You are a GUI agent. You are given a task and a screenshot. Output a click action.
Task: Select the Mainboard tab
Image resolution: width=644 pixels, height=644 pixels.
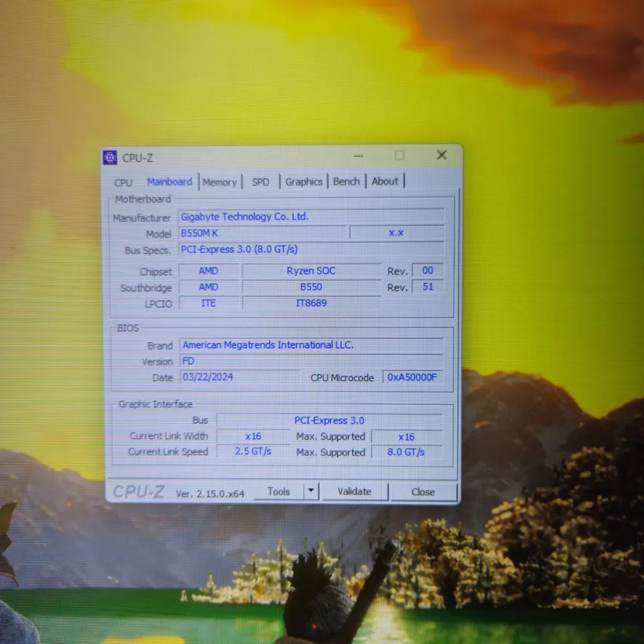169,182
